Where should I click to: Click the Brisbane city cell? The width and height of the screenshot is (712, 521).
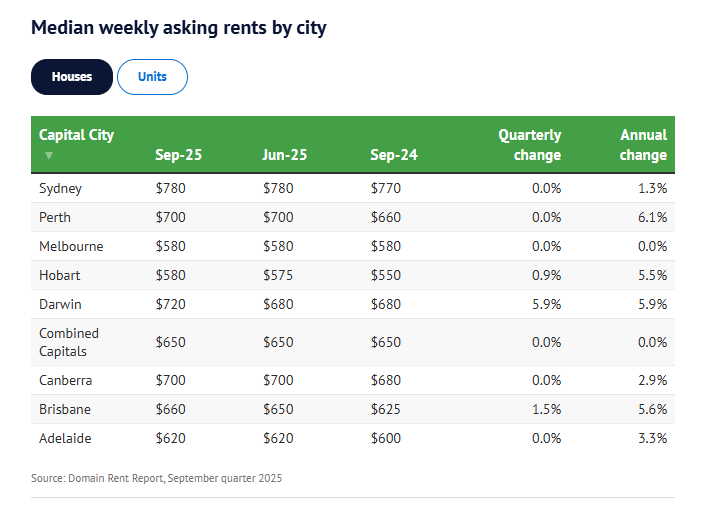[x=64, y=409]
